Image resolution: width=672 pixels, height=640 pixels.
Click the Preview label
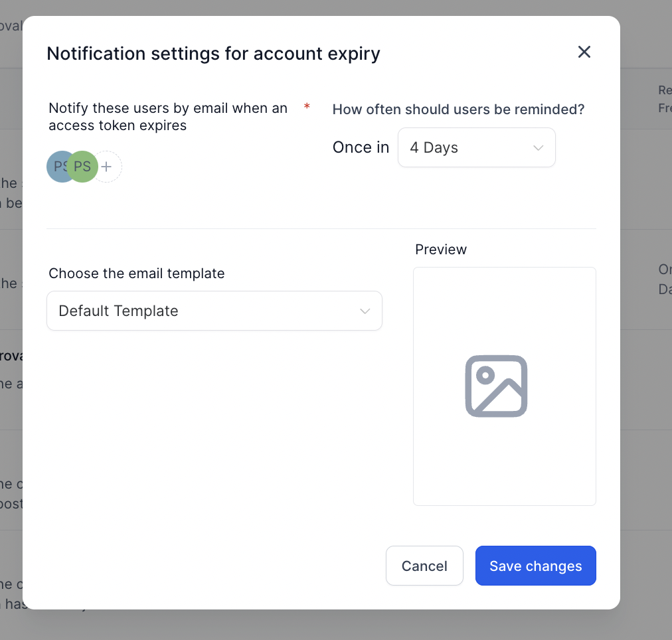click(441, 250)
